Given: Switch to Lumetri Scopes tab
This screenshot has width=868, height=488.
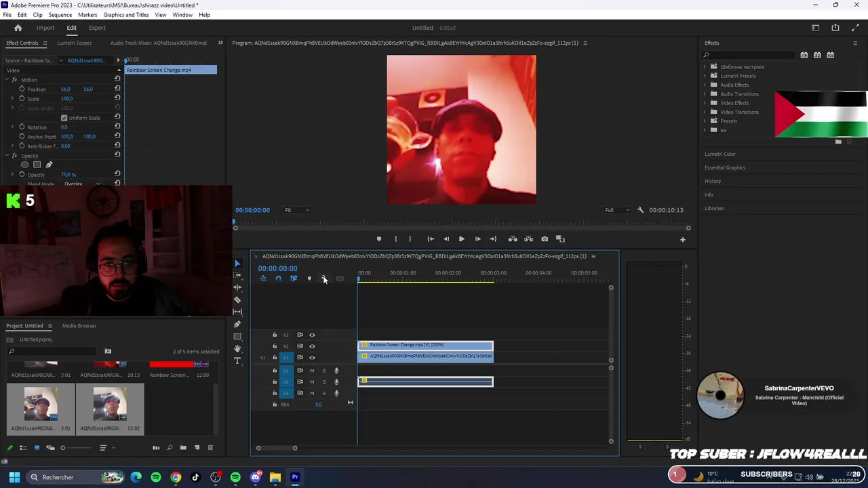Looking at the screenshot, I should (x=74, y=43).
